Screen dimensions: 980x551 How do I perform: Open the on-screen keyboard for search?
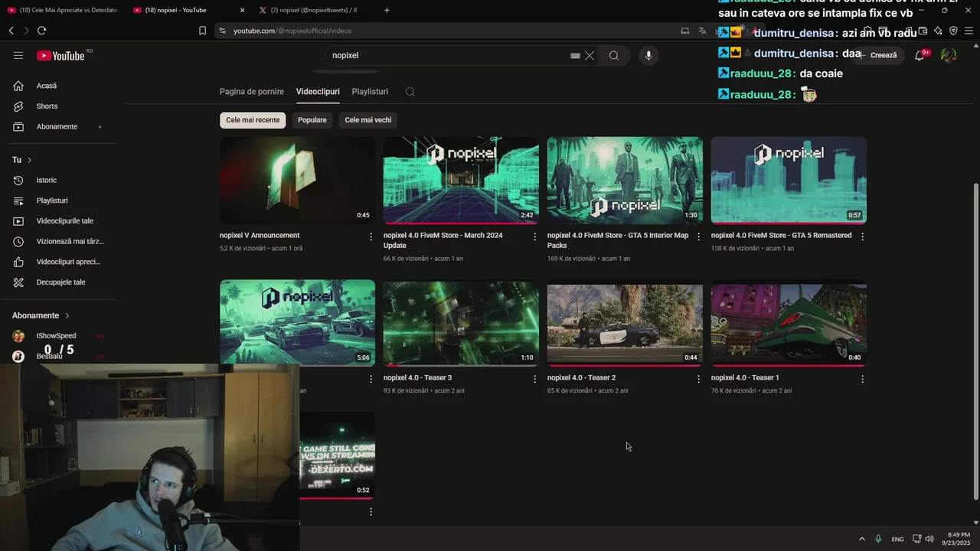pyautogui.click(x=575, y=56)
